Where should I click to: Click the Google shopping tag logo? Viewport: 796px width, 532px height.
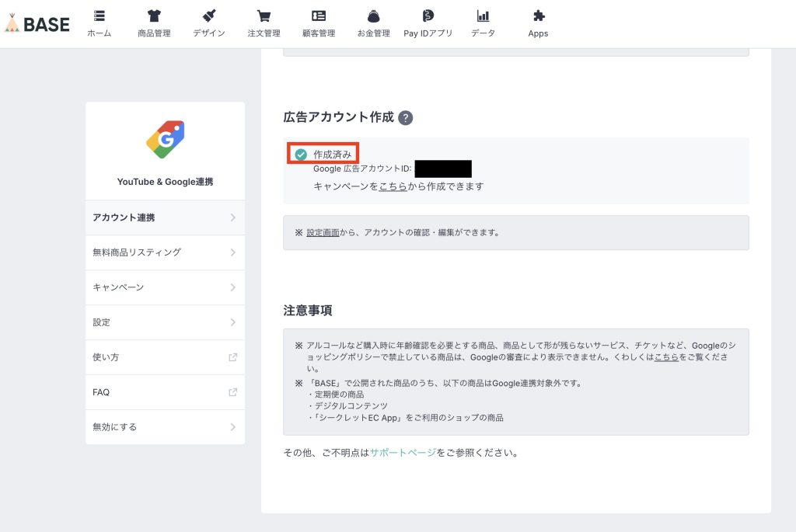[165, 140]
